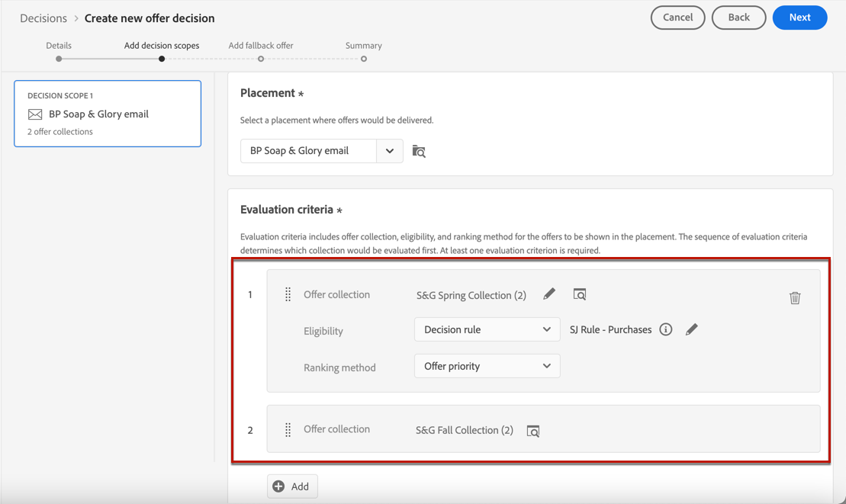
Task: Delete evaluation criterion 1 with trash icon
Action: 795,297
